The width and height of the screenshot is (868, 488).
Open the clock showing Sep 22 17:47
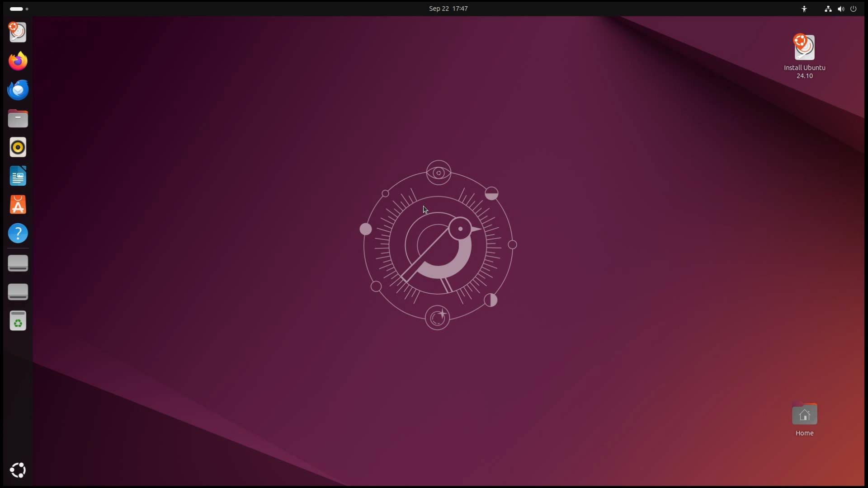(x=448, y=9)
